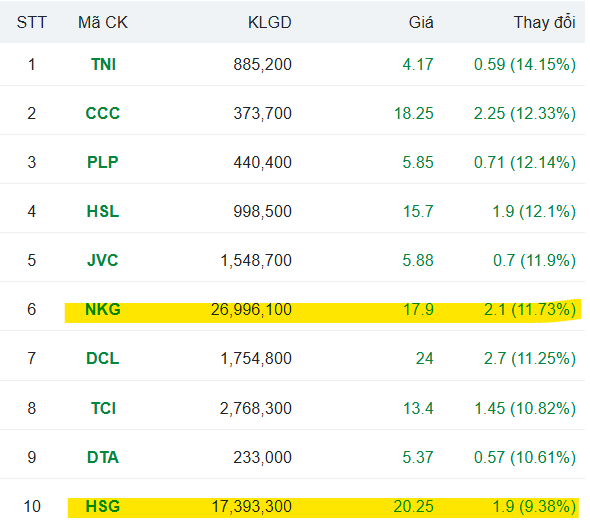Open the highlighted HSG ticker link
The image size is (590, 527).
103,506
